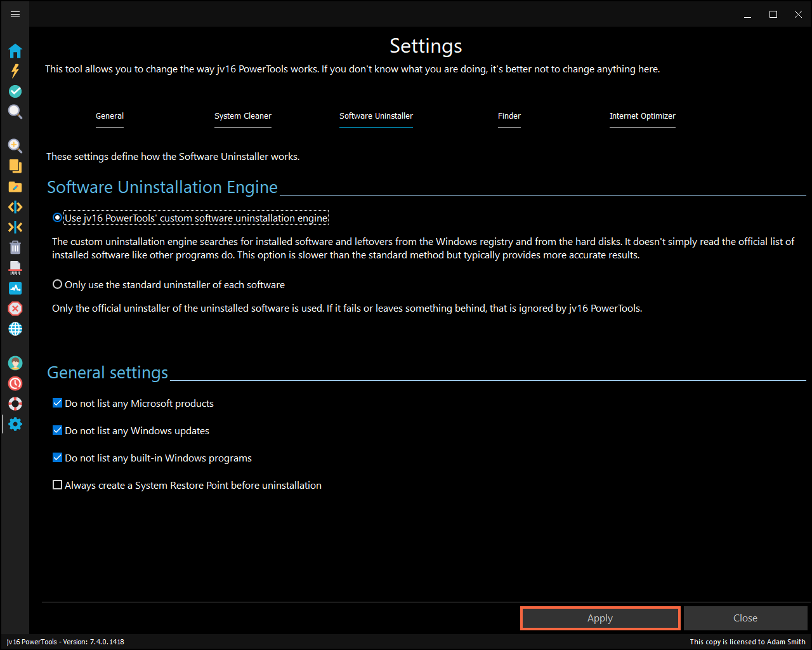Open the teal checkmark sidebar tool

15,91
